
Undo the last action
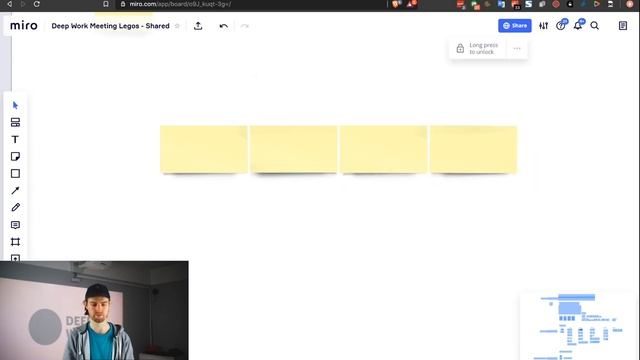[223, 26]
